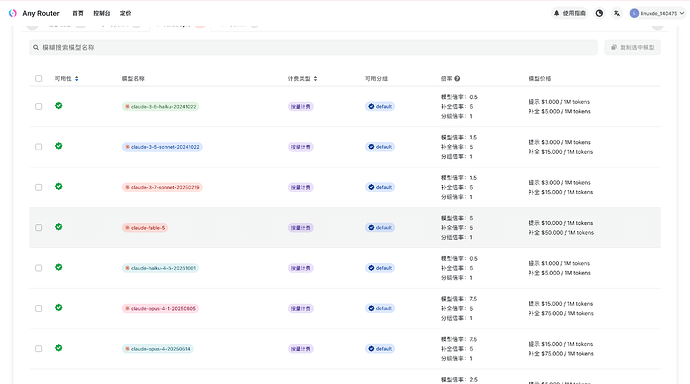Click the model name search field
This screenshot has height=384, width=690.
[313, 48]
